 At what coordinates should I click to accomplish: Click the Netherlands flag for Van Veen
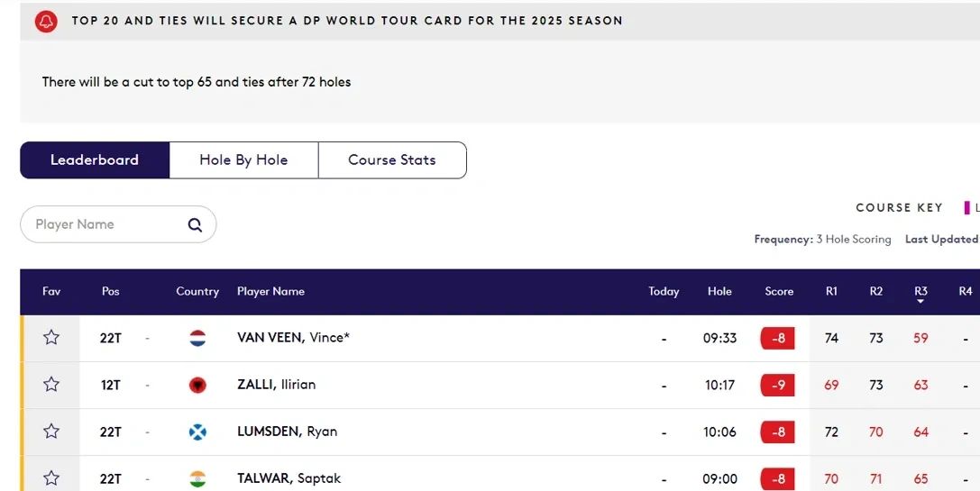[197, 338]
